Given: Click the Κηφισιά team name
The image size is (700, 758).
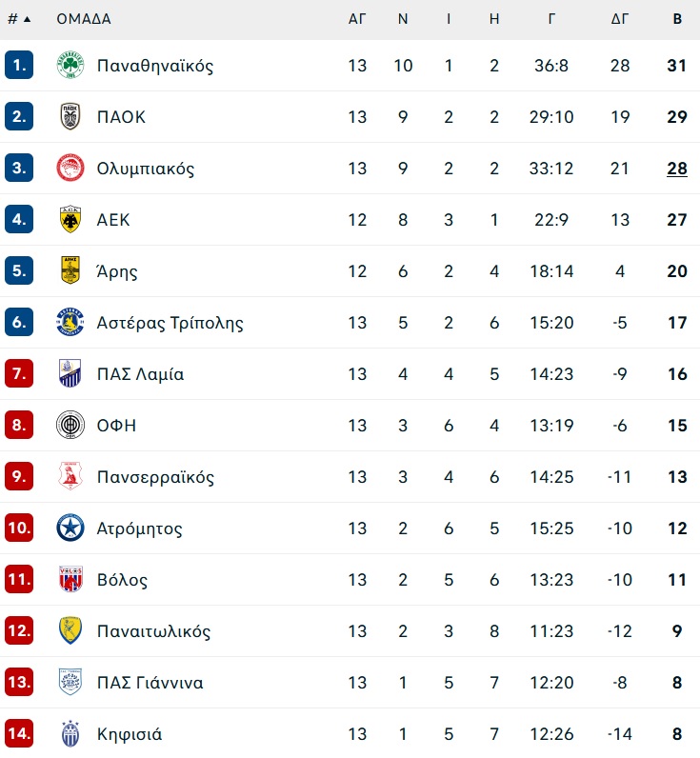Looking at the screenshot, I should [130, 734].
